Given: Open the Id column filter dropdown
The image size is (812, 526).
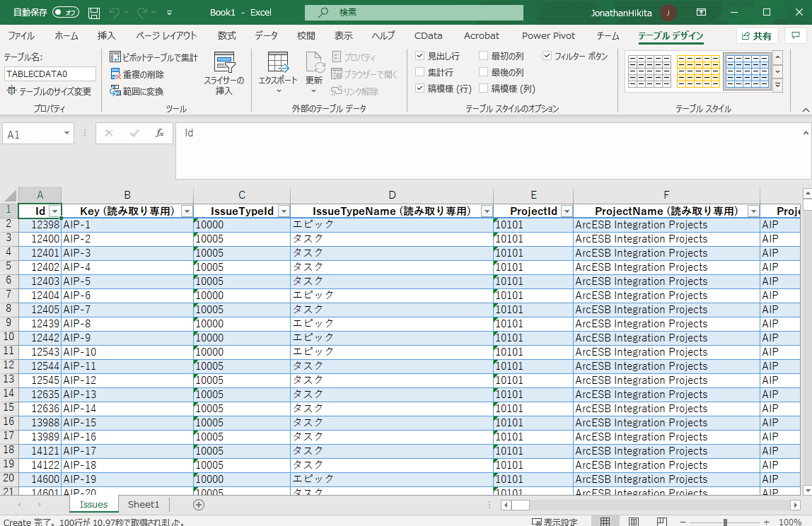Looking at the screenshot, I should [x=54, y=211].
